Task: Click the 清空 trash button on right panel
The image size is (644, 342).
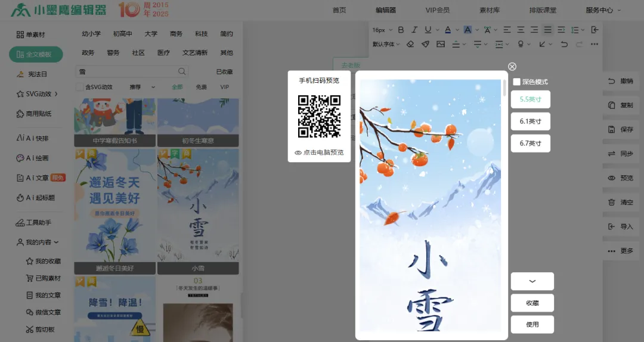Action: click(x=621, y=202)
